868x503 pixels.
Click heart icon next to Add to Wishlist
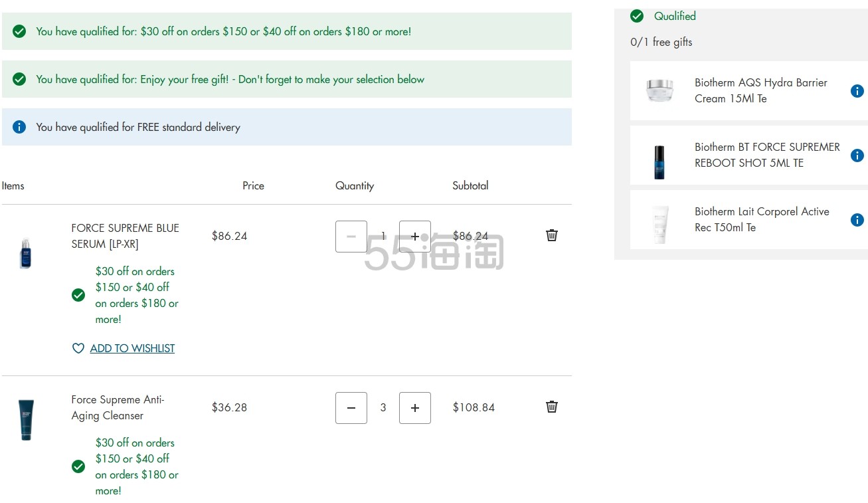78,348
